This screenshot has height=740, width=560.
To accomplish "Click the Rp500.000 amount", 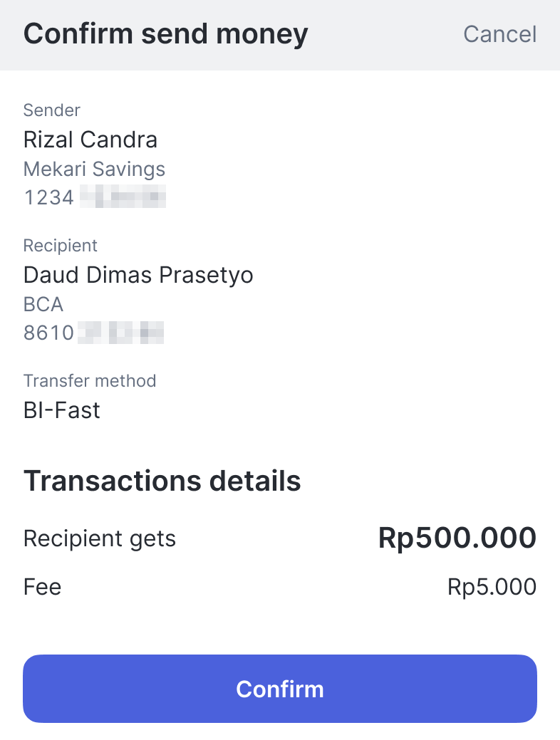I will (x=457, y=538).
